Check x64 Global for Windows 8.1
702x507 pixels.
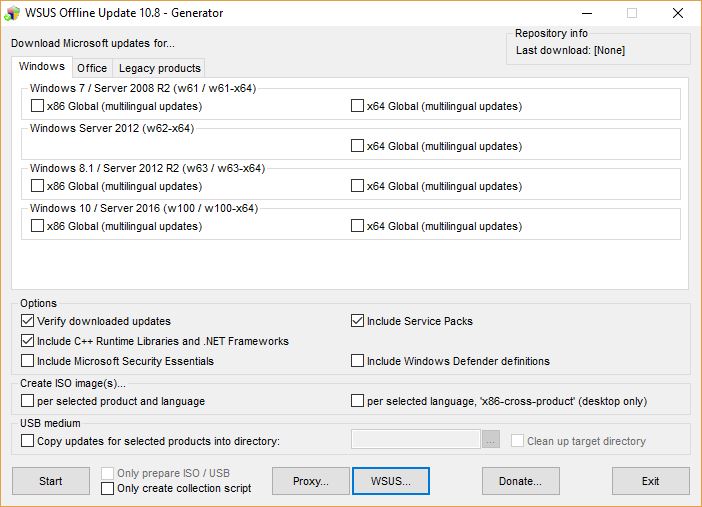[x=357, y=185]
